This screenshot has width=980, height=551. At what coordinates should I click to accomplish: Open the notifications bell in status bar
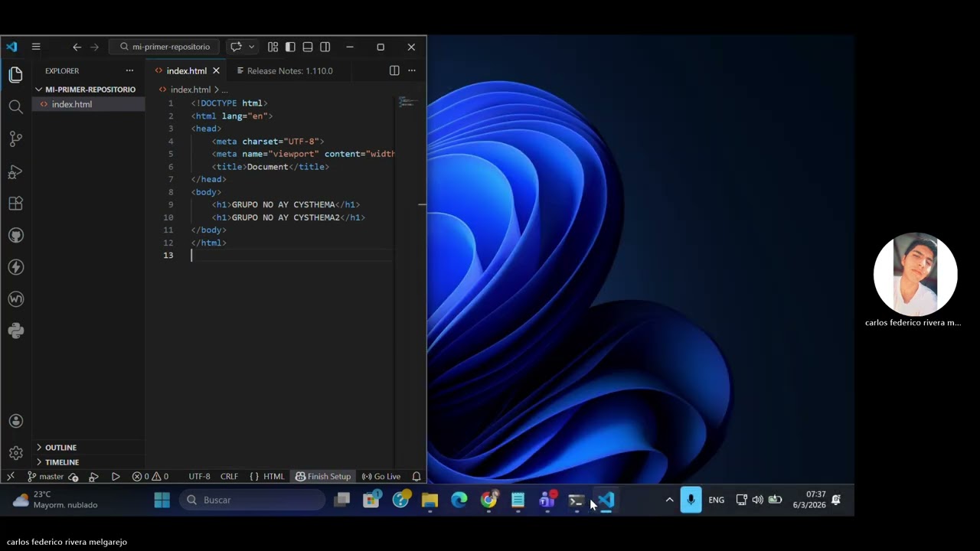tap(416, 477)
